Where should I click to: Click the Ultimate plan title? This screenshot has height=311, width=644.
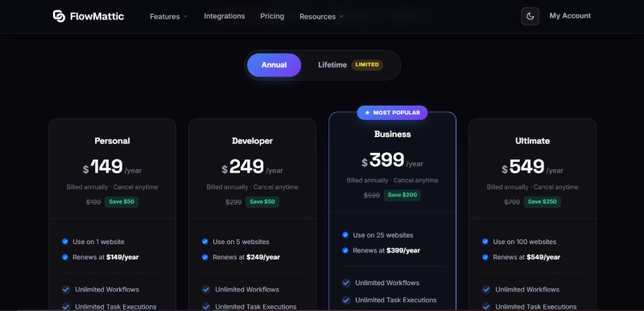click(x=532, y=141)
